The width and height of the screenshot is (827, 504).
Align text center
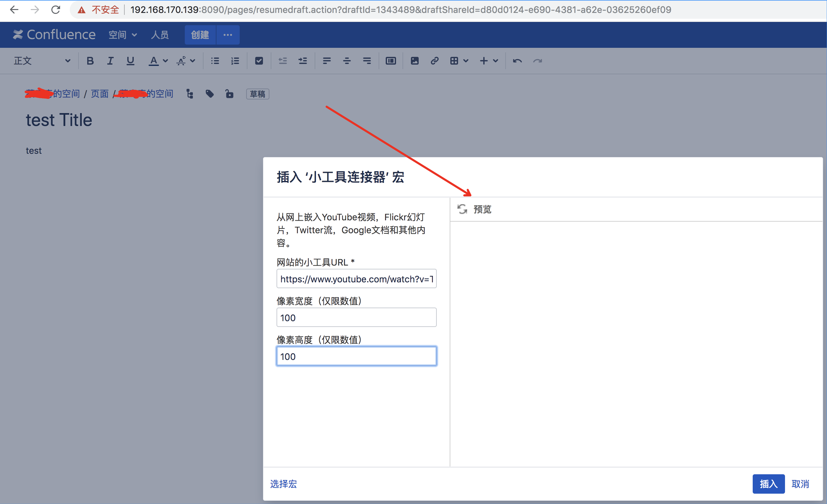pyautogui.click(x=347, y=61)
